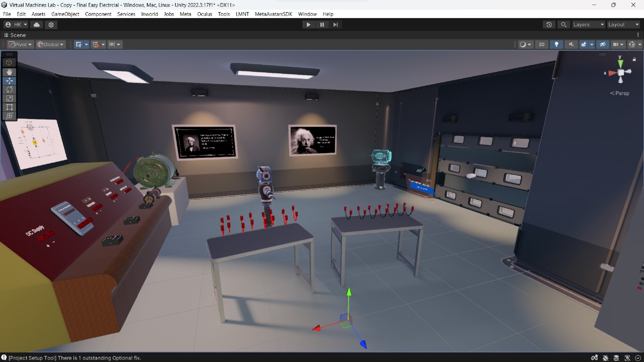Toggle hidden objects scene visibility
Screen dimensions: 644x362
pyautogui.click(x=603, y=44)
